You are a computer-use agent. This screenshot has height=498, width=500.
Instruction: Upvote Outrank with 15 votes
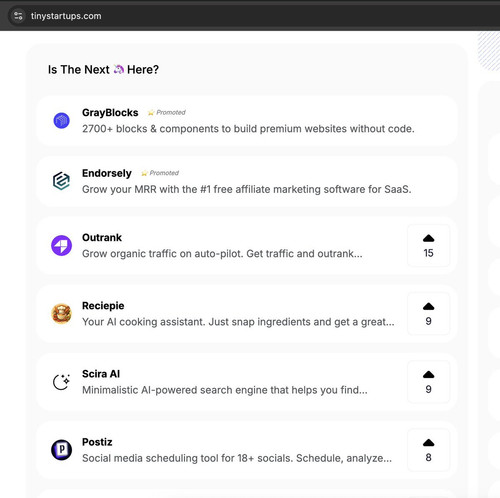(x=428, y=246)
